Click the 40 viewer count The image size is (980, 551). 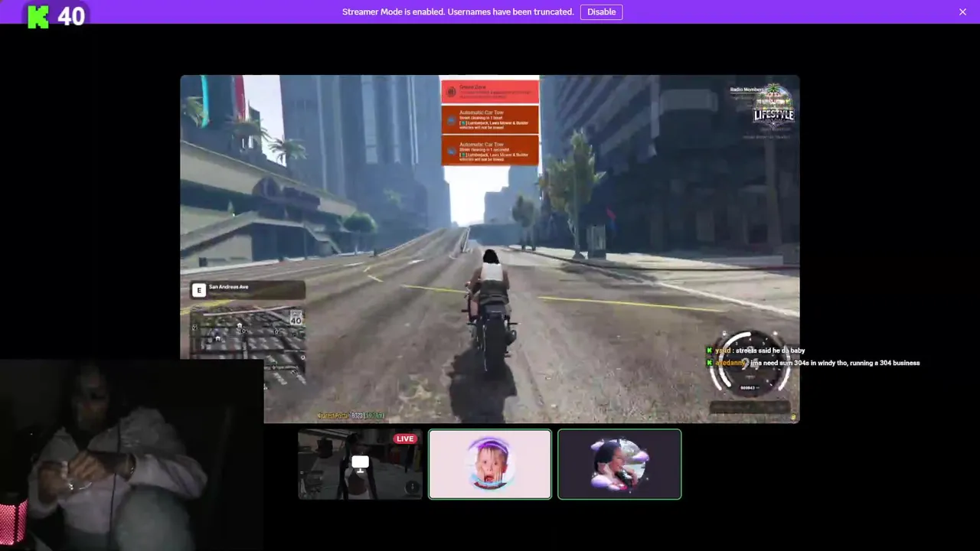(71, 16)
